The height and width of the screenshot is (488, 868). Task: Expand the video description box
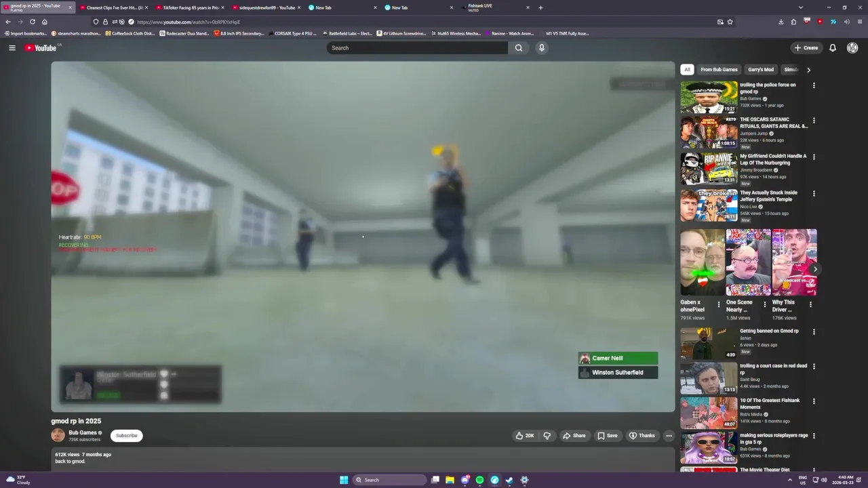click(363, 458)
